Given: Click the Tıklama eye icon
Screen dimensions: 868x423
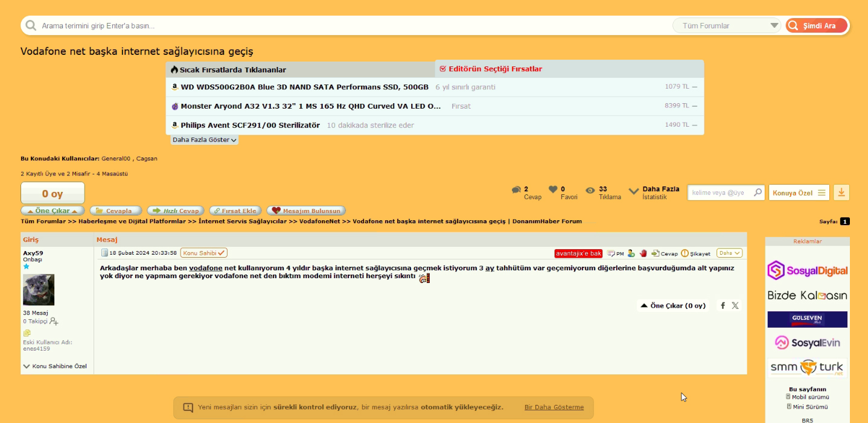Looking at the screenshot, I should (590, 190).
